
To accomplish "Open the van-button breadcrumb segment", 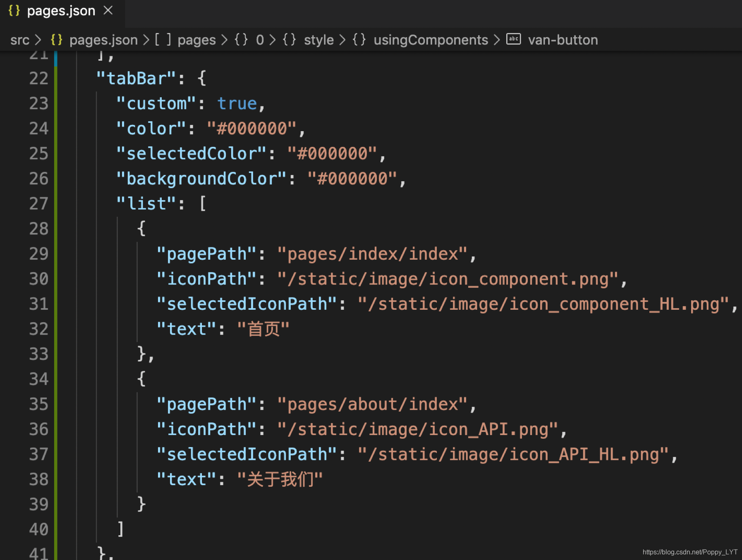I will pos(563,40).
